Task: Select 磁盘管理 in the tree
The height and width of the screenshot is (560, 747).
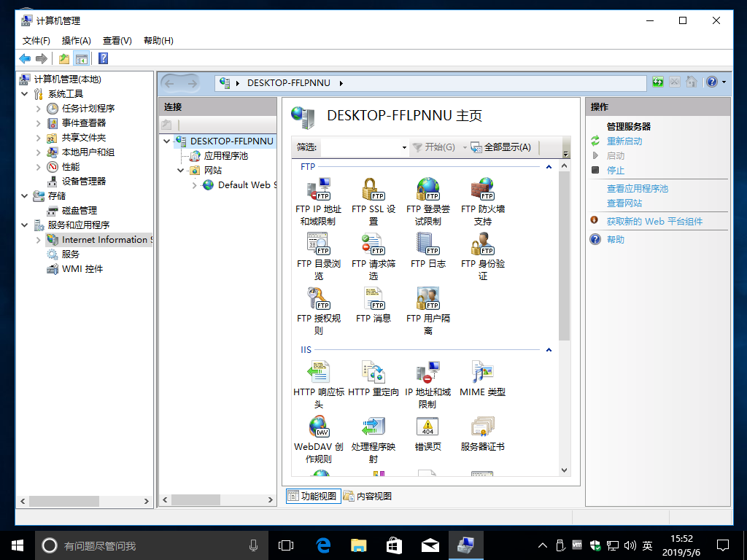Action: [79, 210]
